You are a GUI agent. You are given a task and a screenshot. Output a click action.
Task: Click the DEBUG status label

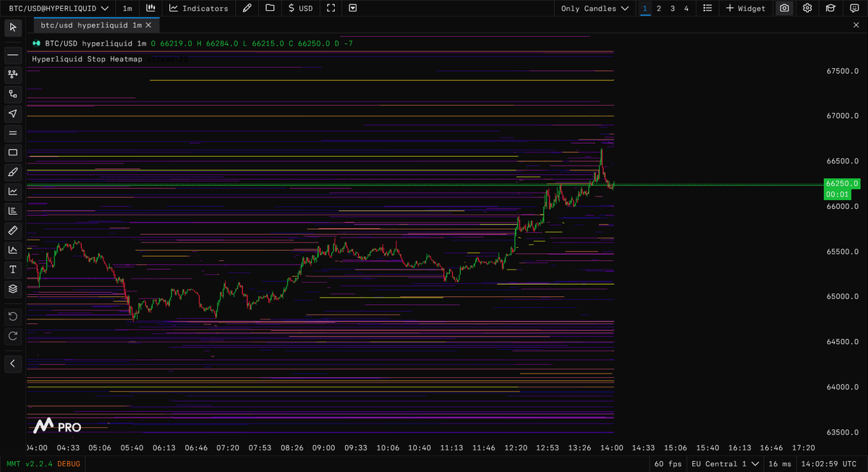69,463
